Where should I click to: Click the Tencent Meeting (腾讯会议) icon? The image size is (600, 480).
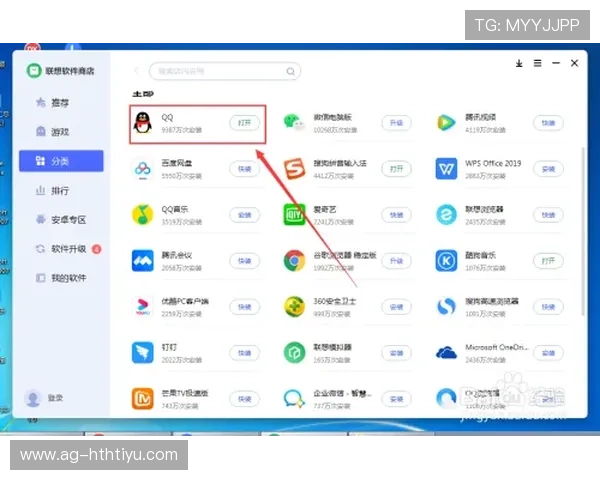(x=142, y=261)
